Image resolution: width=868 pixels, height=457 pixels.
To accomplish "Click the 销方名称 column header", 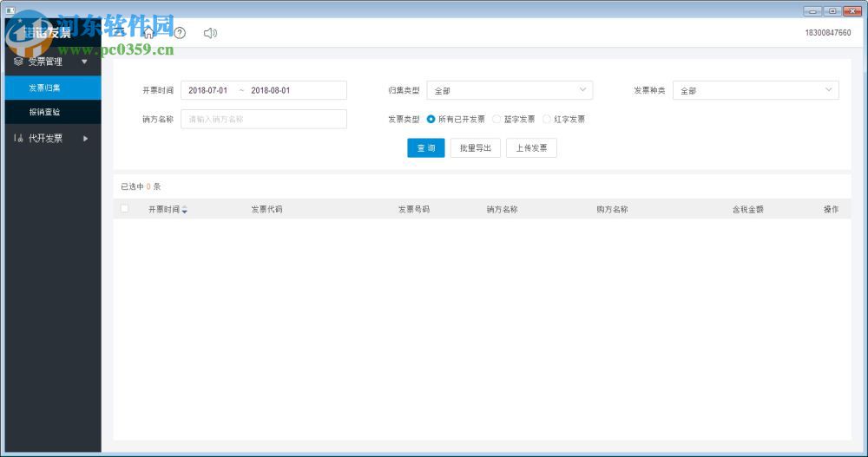I will (x=502, y=209).
